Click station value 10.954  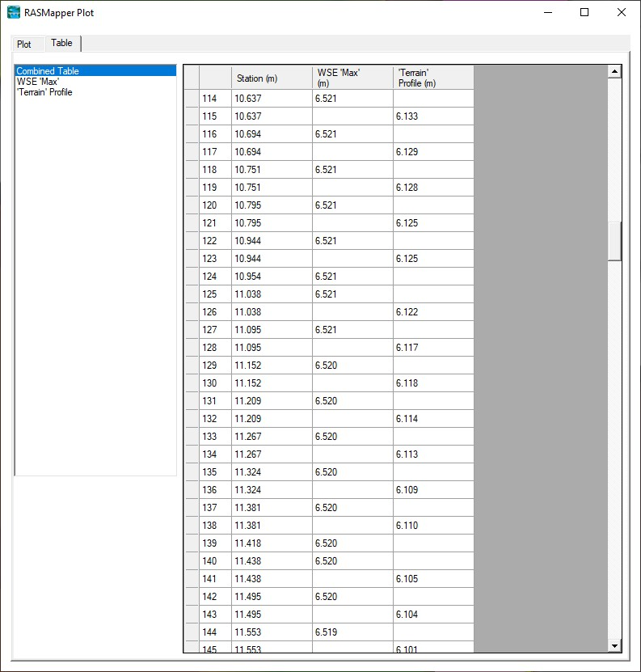pyautogui.click(x=272, y=277)
